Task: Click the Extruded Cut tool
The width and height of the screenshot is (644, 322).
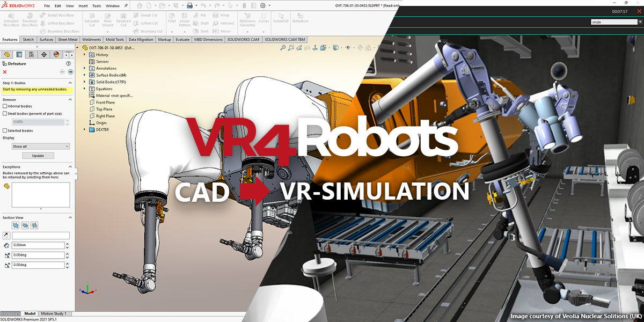Action: [x=92, y=19]
